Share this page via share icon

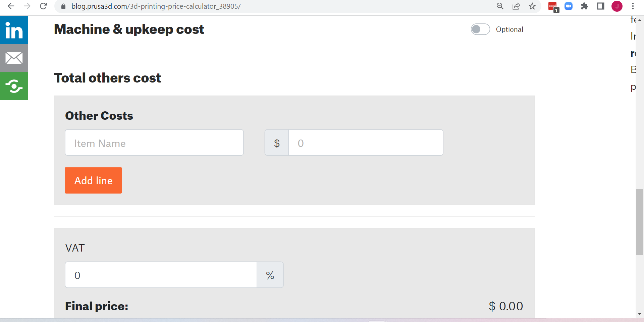click(516, 6)
